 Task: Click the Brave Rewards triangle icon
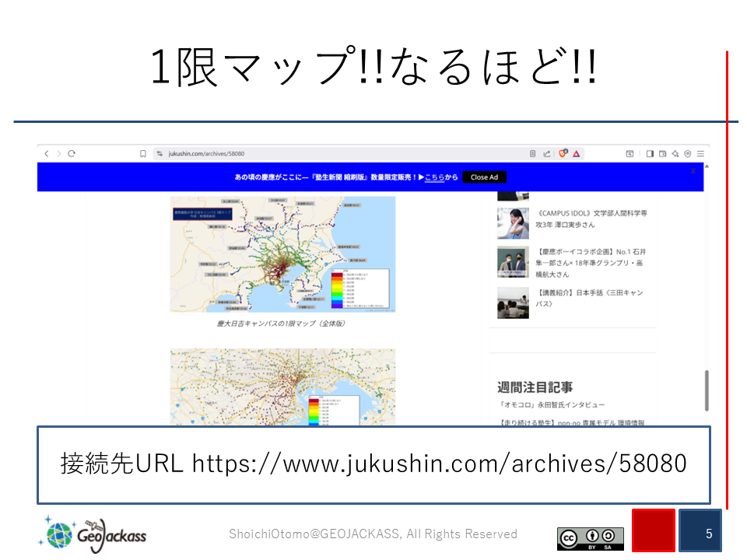point(576,154)
